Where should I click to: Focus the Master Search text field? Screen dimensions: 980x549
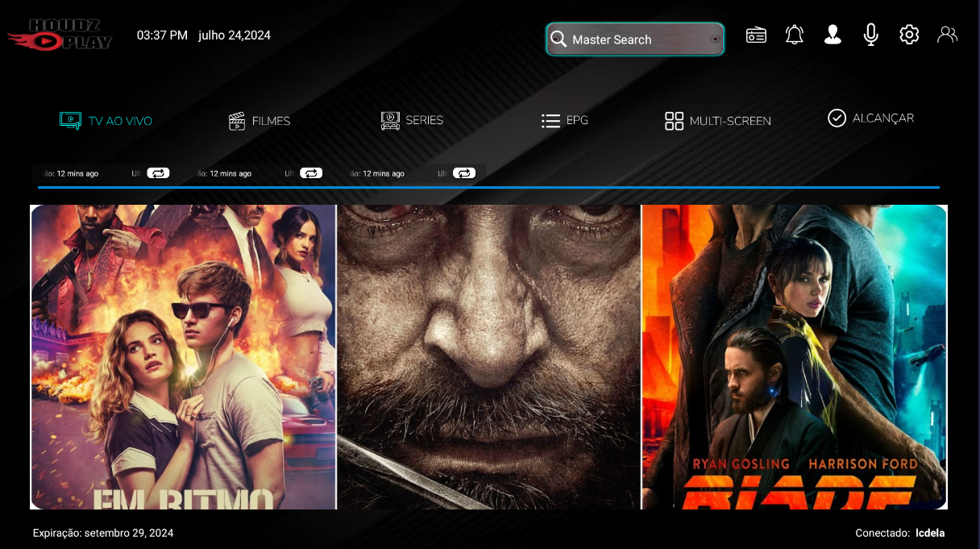pyautogui.click(x=637, y=40)
